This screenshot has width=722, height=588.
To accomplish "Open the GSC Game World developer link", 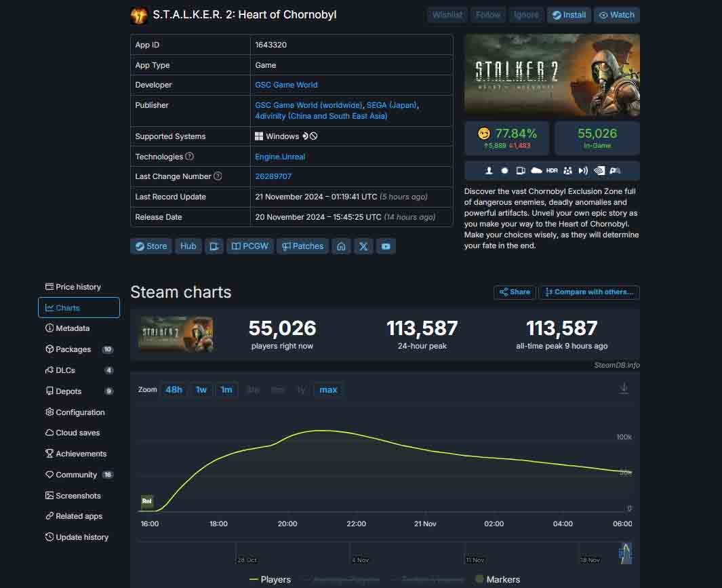I will click(286, 85).
